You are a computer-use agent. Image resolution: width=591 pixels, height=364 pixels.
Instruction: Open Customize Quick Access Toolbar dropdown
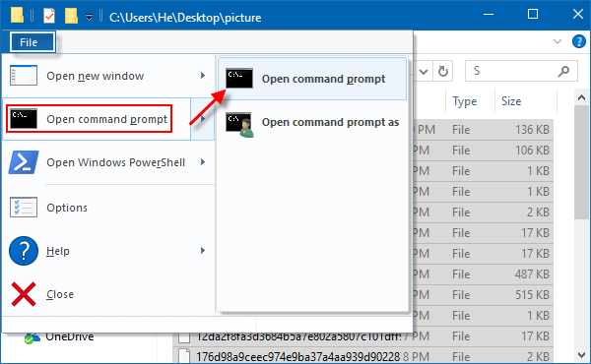point(89,17)
